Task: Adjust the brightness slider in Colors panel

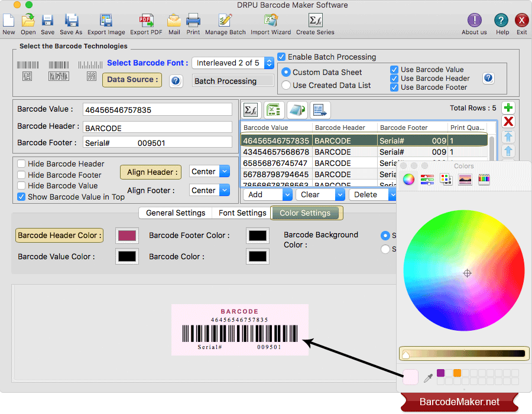Action: click(x=464, y=354)
